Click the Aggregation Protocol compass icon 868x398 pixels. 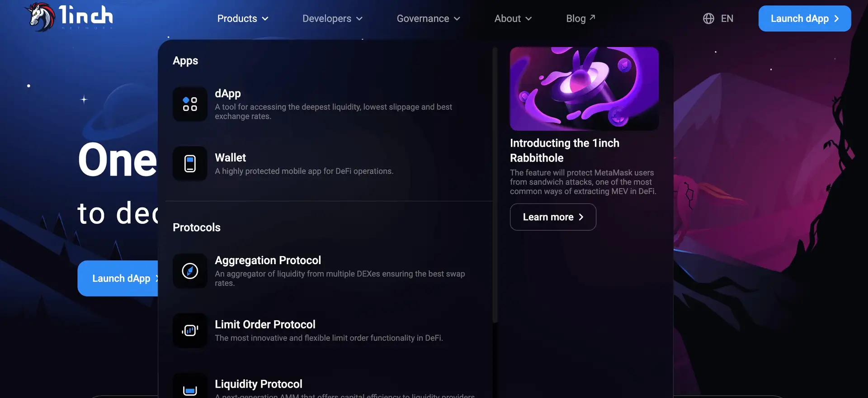pyautogui.click(x=190, y=271)
